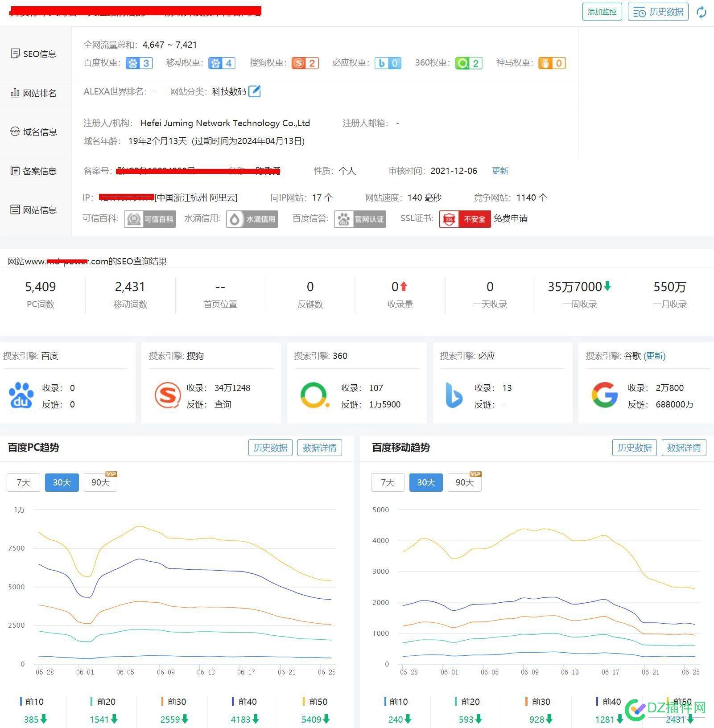Click the 360 logo in search engine card
714x728 pixels.
pos(315,395)
